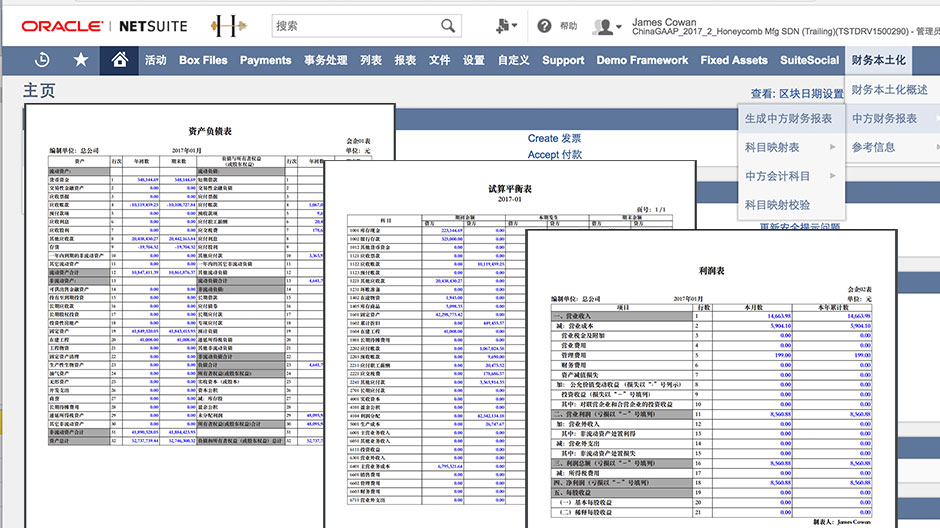Image resolution: width=940 pixels, height=528 pixels.
Task: Open the 事务处理 menu
Action: click(x=326, y=60)
